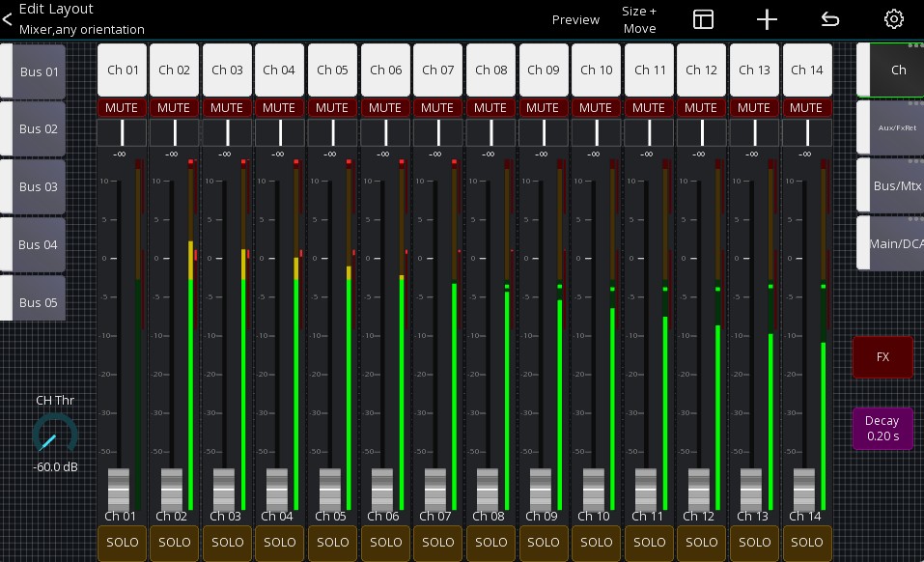Add a new element with plus icon

767,19
